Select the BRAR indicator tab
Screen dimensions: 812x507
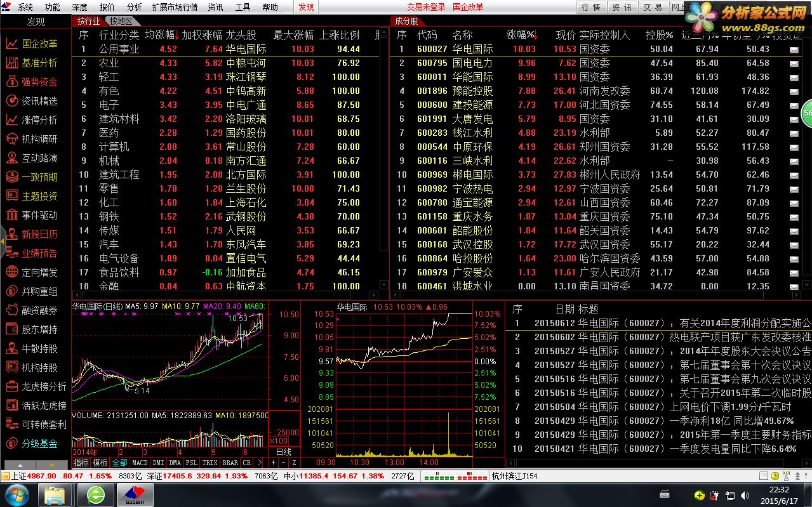tap(230, 463)
